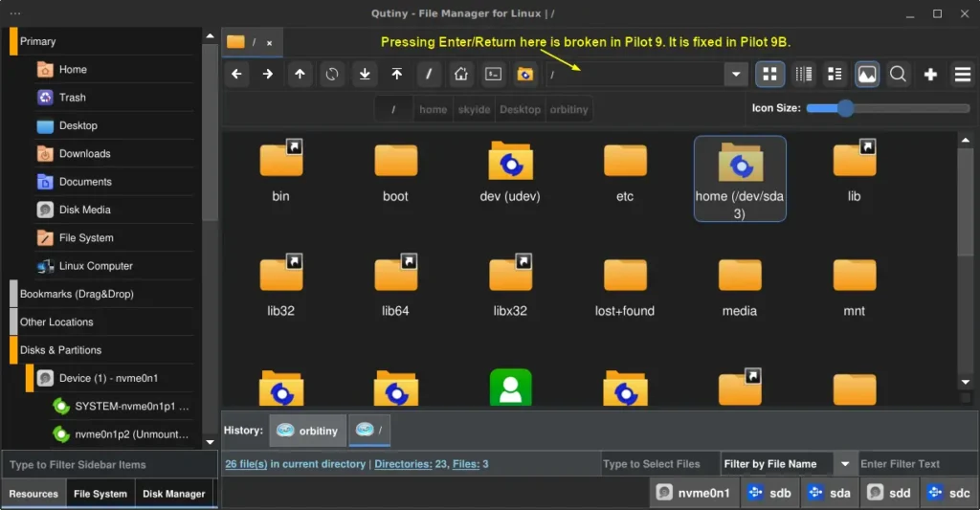Switch to icon grid view mode

pos(769,75)
